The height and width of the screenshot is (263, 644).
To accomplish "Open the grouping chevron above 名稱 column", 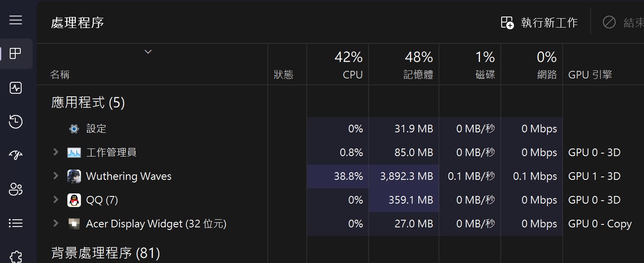I will (x=148, y=51).
